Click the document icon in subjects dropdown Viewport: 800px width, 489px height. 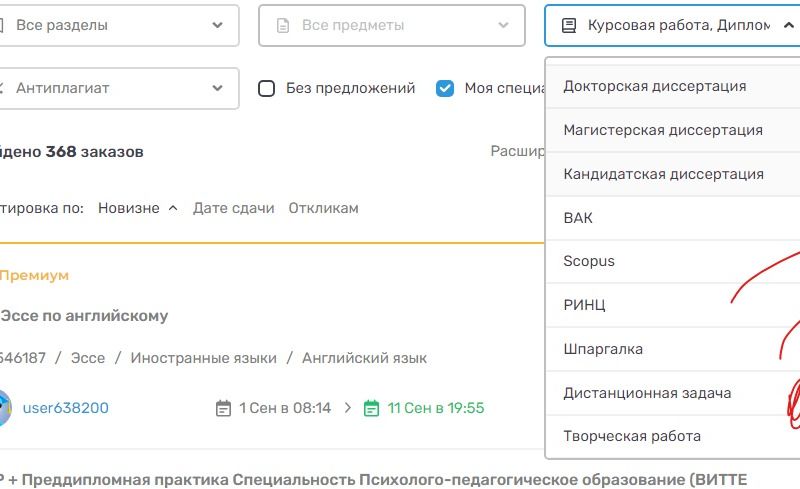pos(283,25)
